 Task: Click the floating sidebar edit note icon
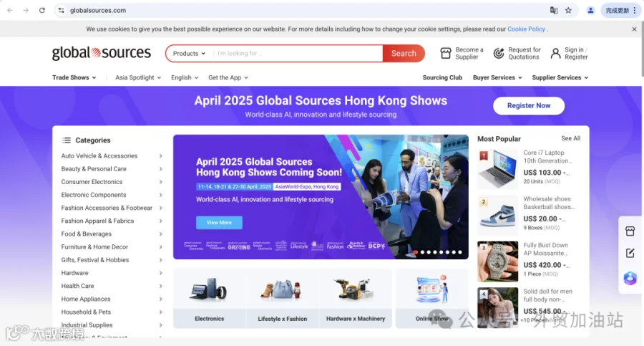coord(630,253)
